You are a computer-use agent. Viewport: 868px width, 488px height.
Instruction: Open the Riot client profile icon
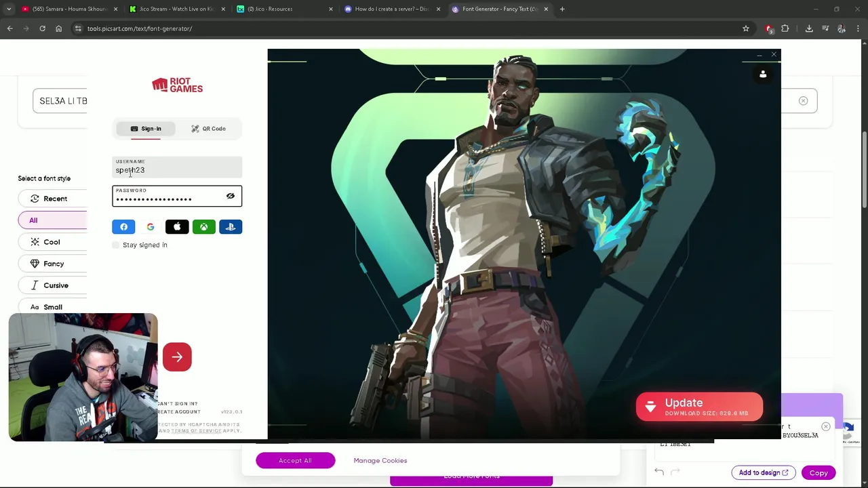click(763, 74)
